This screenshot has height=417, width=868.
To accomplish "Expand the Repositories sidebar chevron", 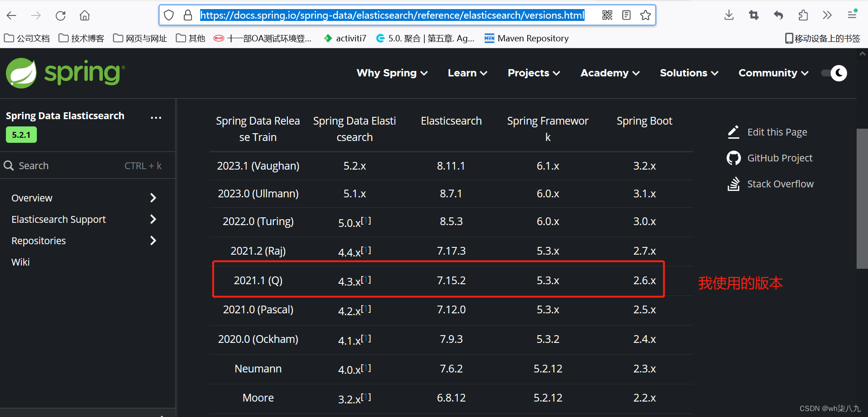I will (x=153, y=241).
